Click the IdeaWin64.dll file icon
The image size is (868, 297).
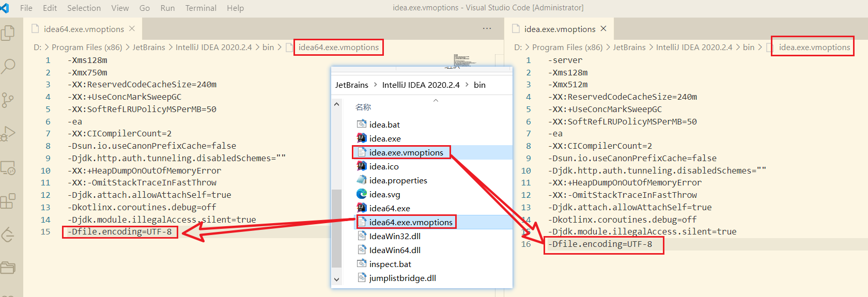click(x=362, y=249)
